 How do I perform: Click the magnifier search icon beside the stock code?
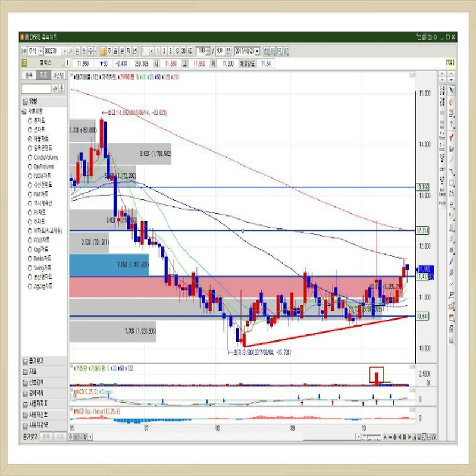(x=71, y=51)
